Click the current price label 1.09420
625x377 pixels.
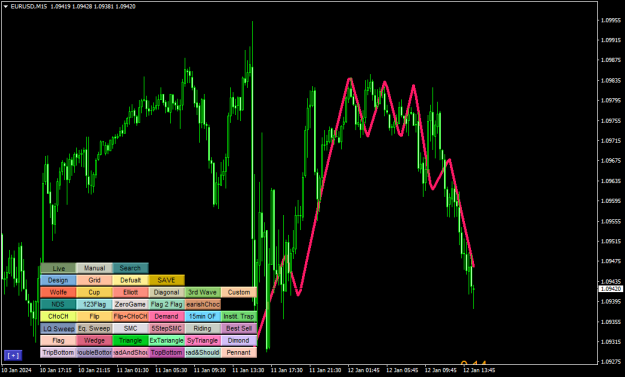pos(611,289)
